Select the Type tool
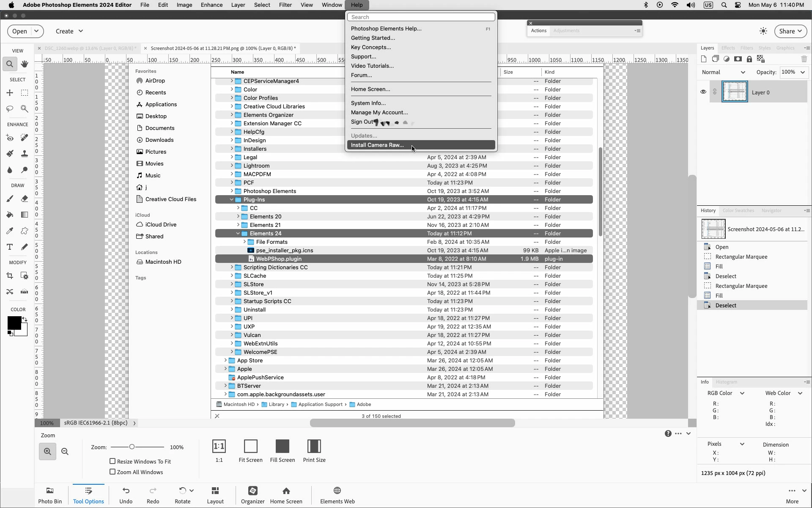This screenshot has width=812, height=508. (x=10, y=247)
